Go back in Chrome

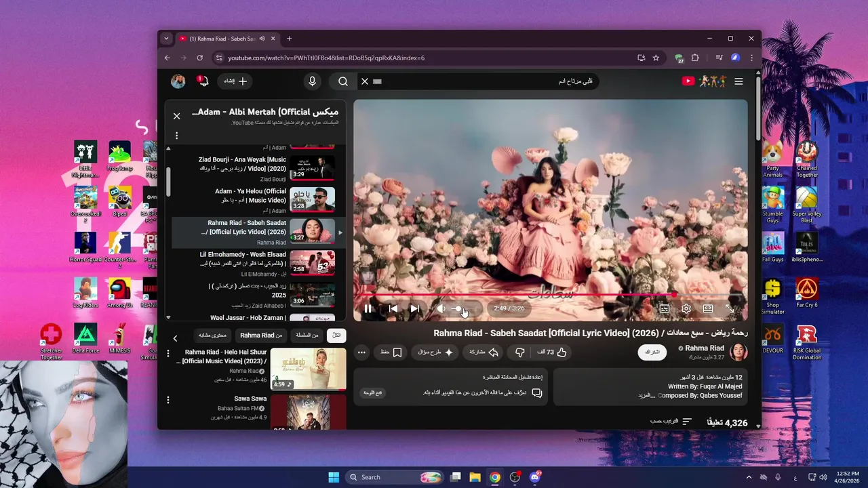tap(167, 58)
